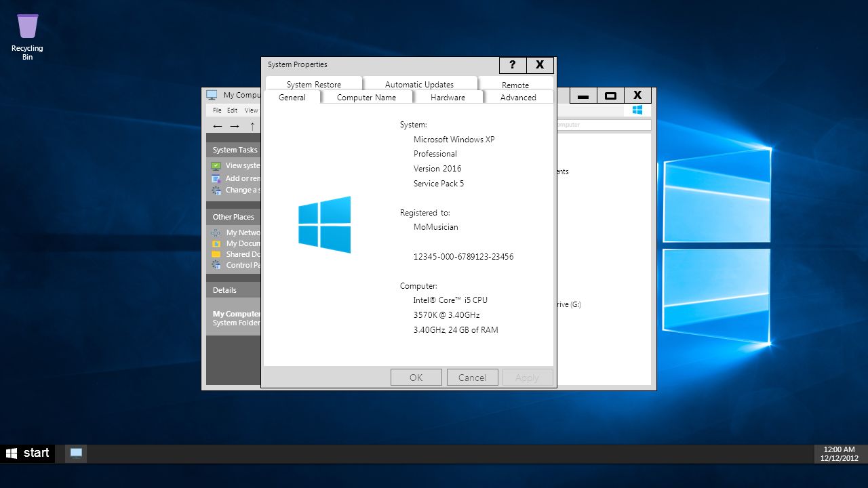Click the Control Panel link text
Screen dimensions: 868x488
243,265
